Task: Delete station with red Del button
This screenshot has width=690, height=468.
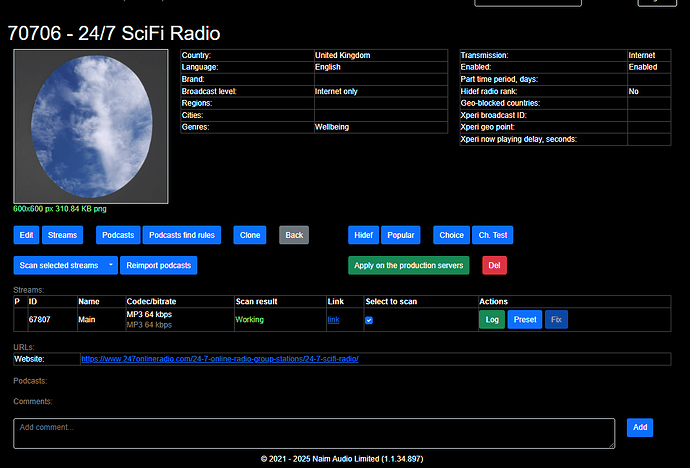Action: 494,265
